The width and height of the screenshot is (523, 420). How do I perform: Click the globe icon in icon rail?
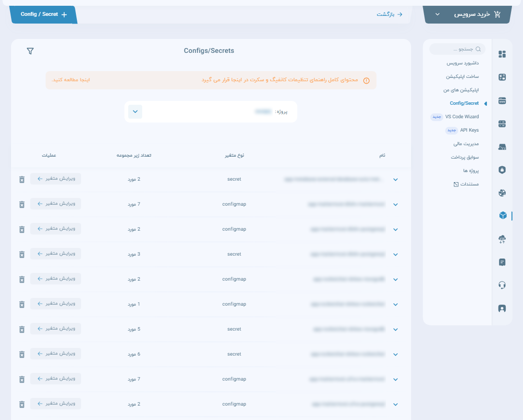click(502, 193)
